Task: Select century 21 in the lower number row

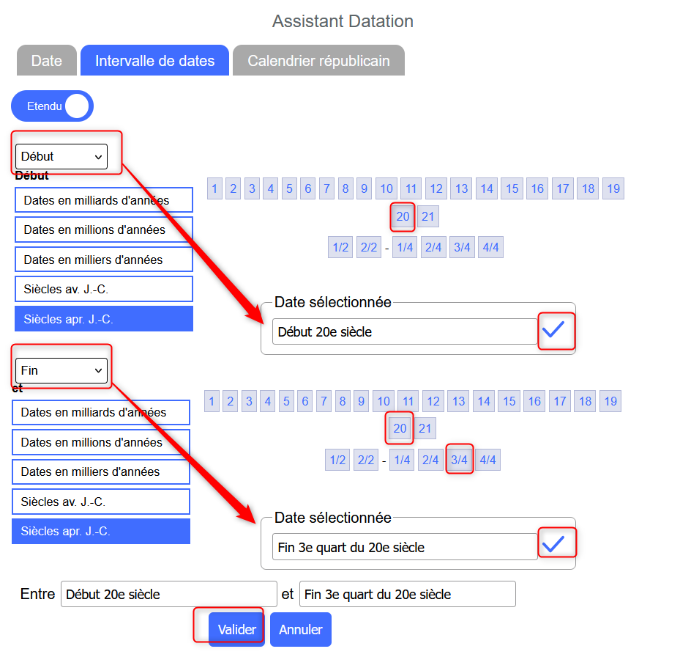Action: [425, 429]
